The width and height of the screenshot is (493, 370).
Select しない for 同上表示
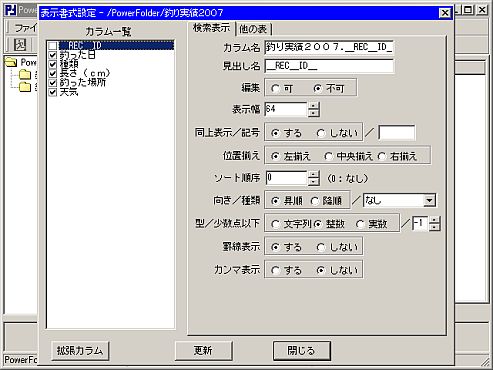coord(321,133)
